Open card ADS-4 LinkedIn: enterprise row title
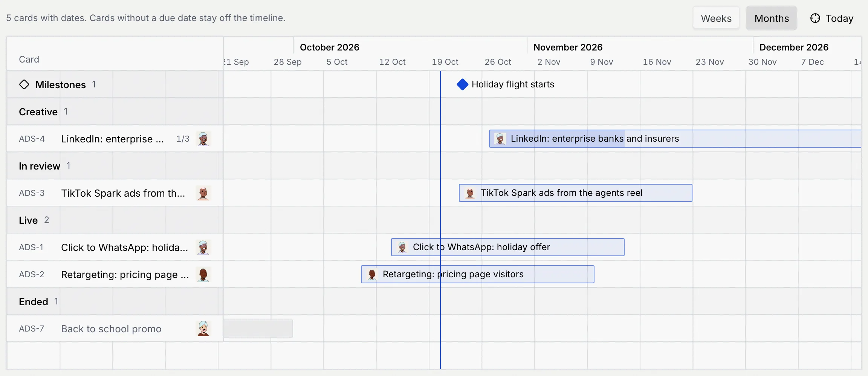Screen dimensions: 868x376 (112, 139)
